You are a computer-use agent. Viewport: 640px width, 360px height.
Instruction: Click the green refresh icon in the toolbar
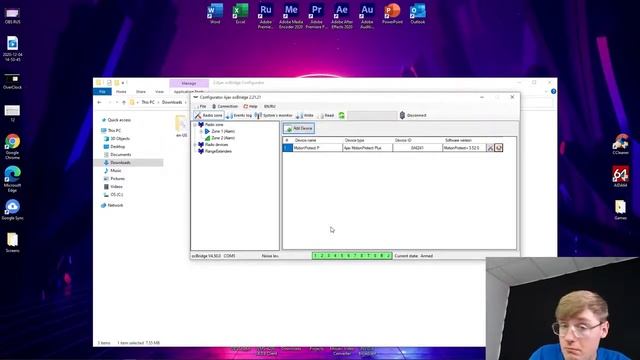coord(342,116)
